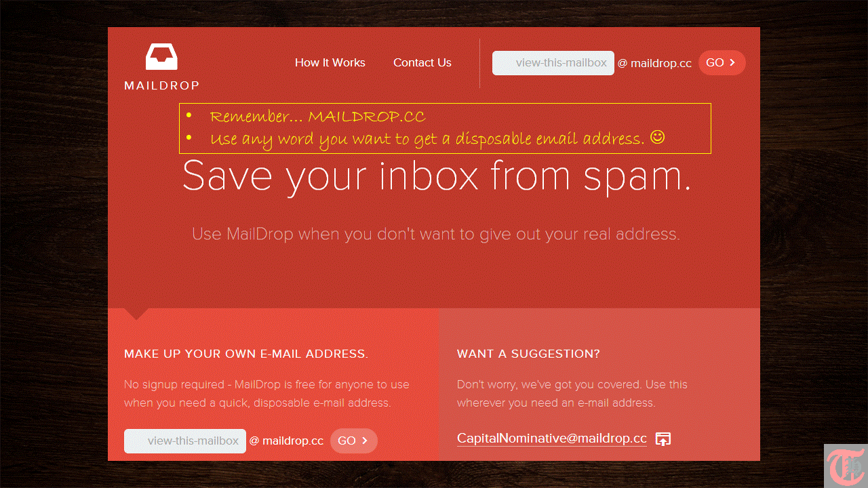Screen dimensions: 868x488
Task: Click the MailDrop inbox tray logo icon
Action: (161, 57)
